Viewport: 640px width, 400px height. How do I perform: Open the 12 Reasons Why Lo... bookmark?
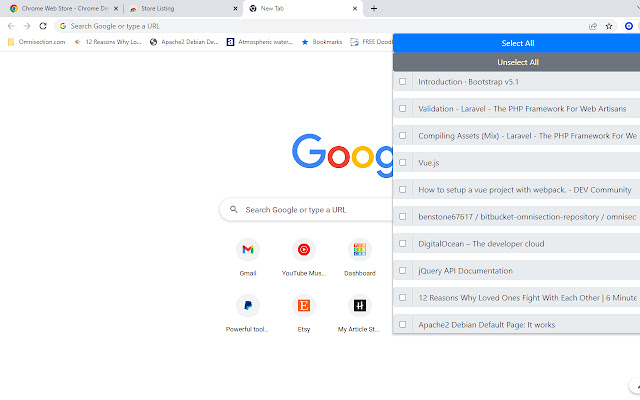point(108,42)
